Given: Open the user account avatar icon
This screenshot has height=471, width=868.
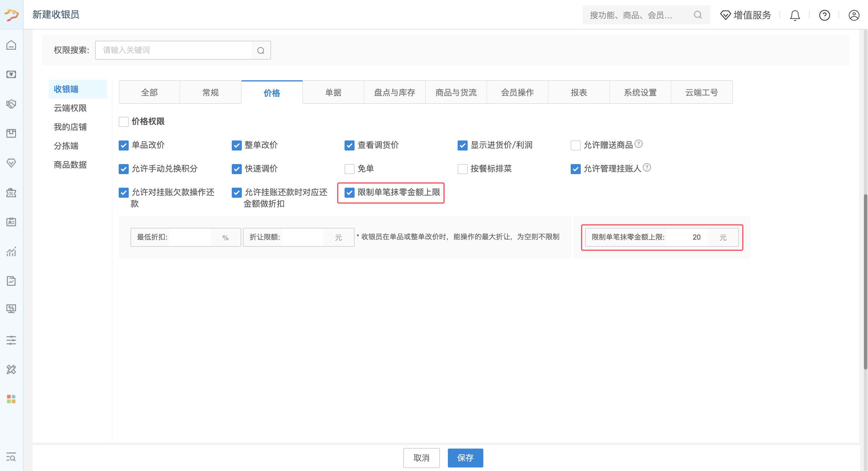Looking at the screenshot, I should pyautogui.click(x=854, y=15).
